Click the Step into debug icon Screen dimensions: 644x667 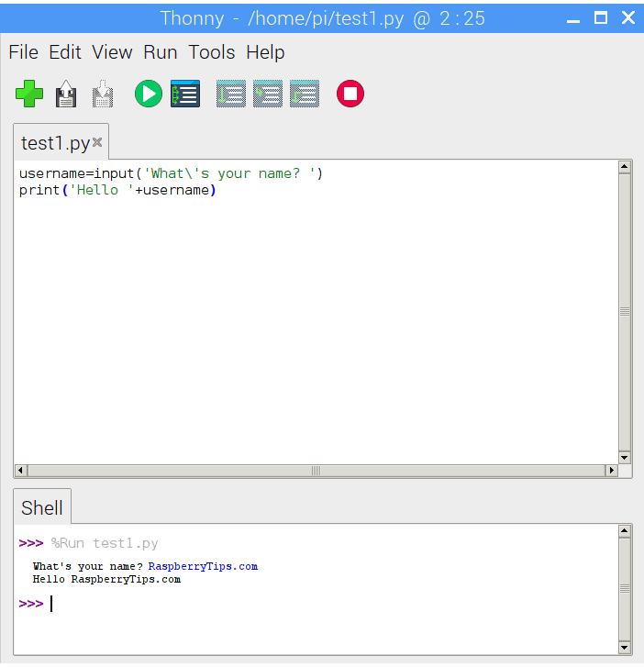(268, 94)
